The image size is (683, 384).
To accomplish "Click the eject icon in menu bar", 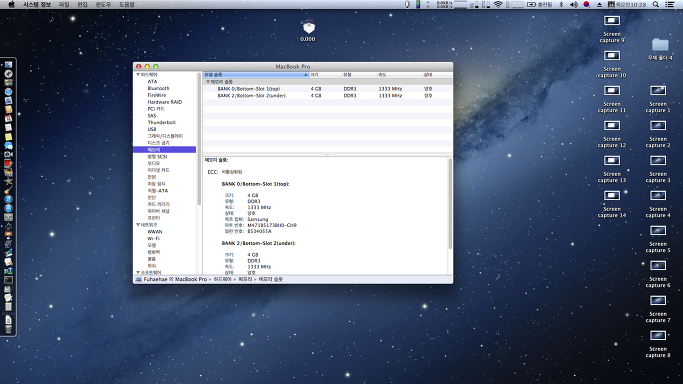I will (599, 4).
